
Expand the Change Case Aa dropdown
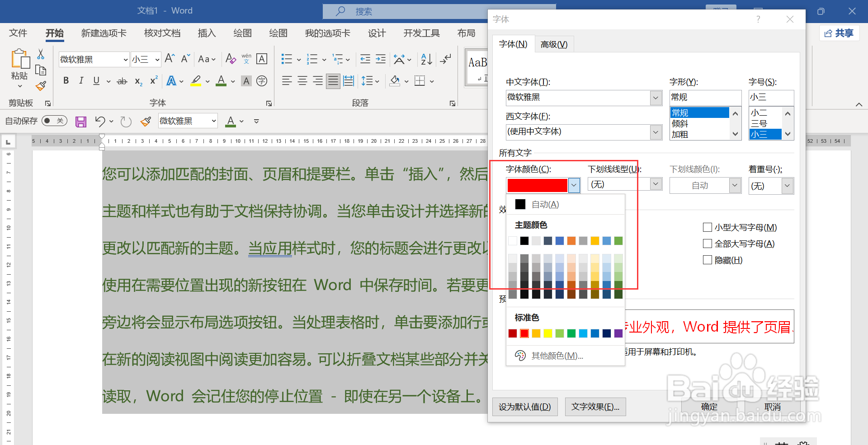207,59
